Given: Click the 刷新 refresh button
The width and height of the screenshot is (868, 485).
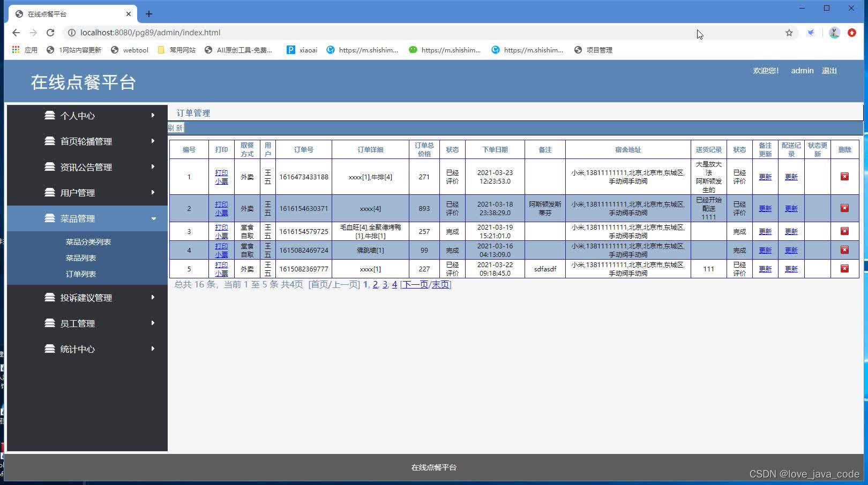Looking at the screenshot, I should click(176, 128).
